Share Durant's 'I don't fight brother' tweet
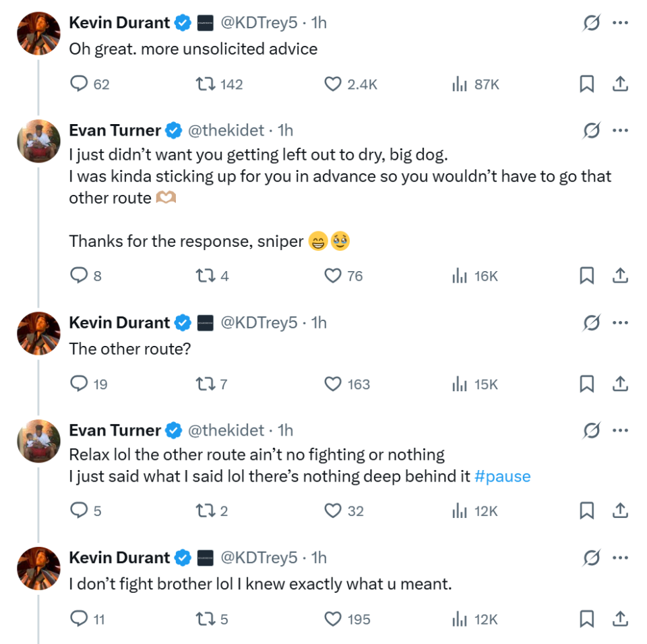647x644 pixels. [620, 619]
